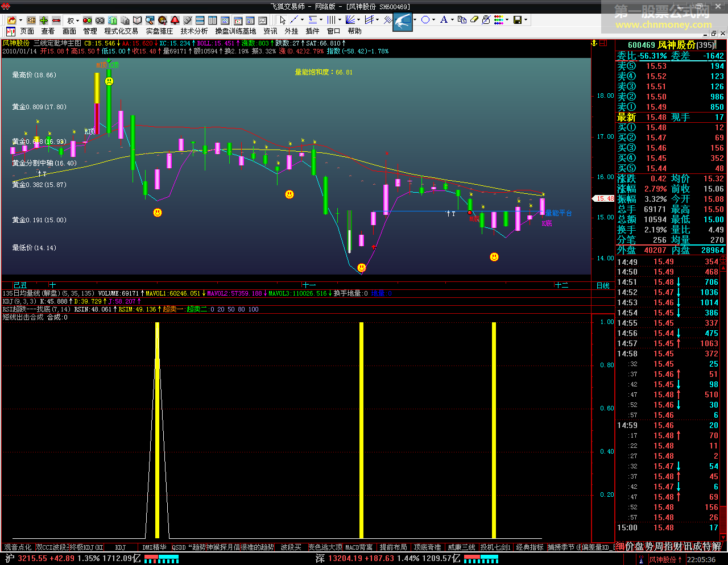Select the DMI精华 indicator tab
The image size is (728, 565).
click(x=155, y=547)
